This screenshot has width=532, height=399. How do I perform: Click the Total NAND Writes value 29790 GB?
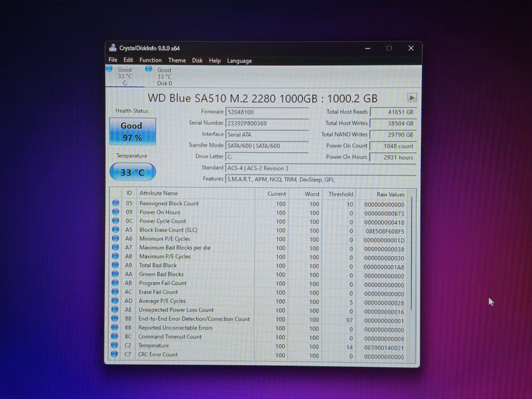pos(393,135)
